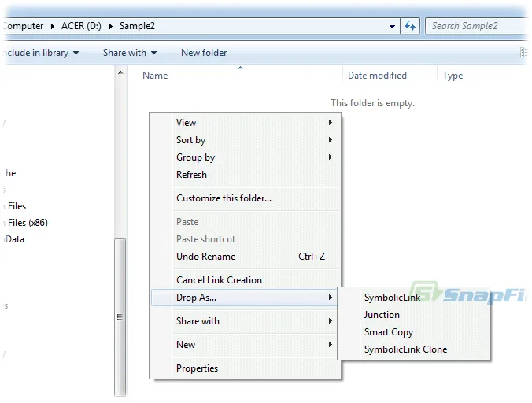Open Share with submenu in context menu
532x403 pixels.
245,321
